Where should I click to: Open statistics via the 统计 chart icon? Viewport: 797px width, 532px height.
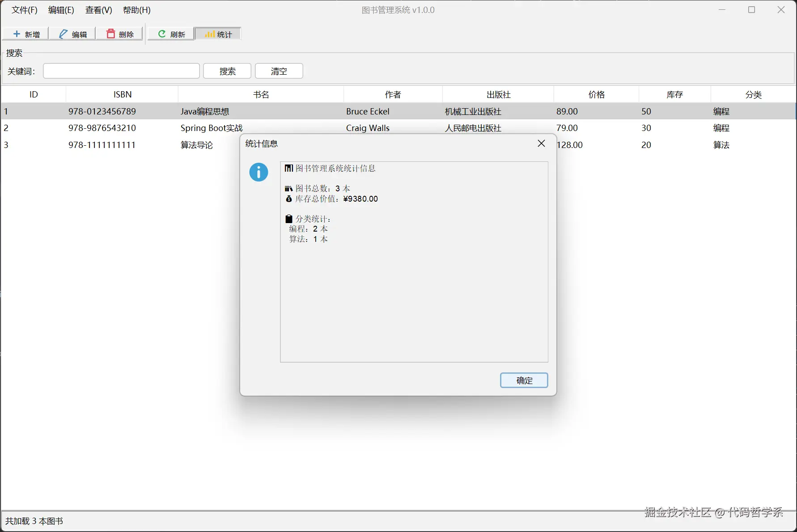210,33
